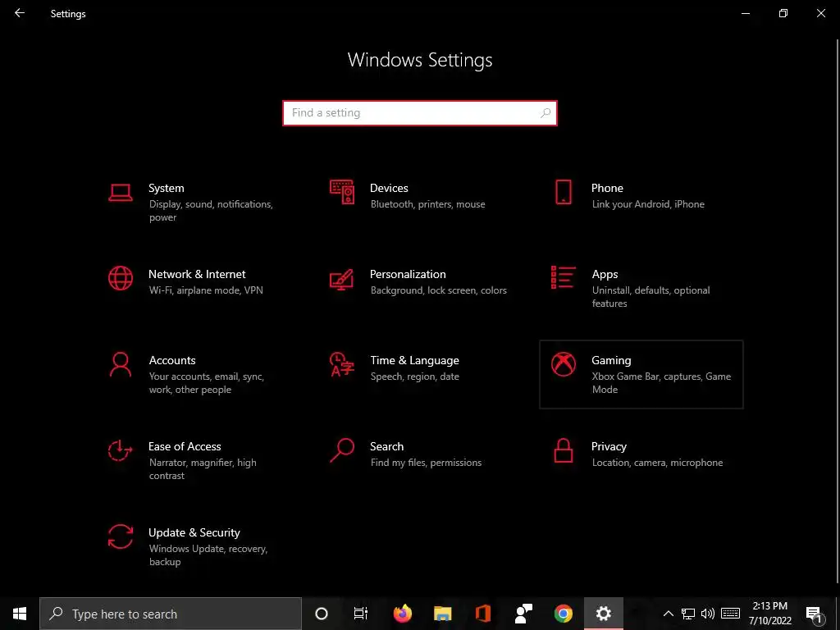Click 'Xbox Game Bar, captures, Game Mode' text
Image resolution: width=840 pixels, height=630 pixels.
tap(662, 383)
